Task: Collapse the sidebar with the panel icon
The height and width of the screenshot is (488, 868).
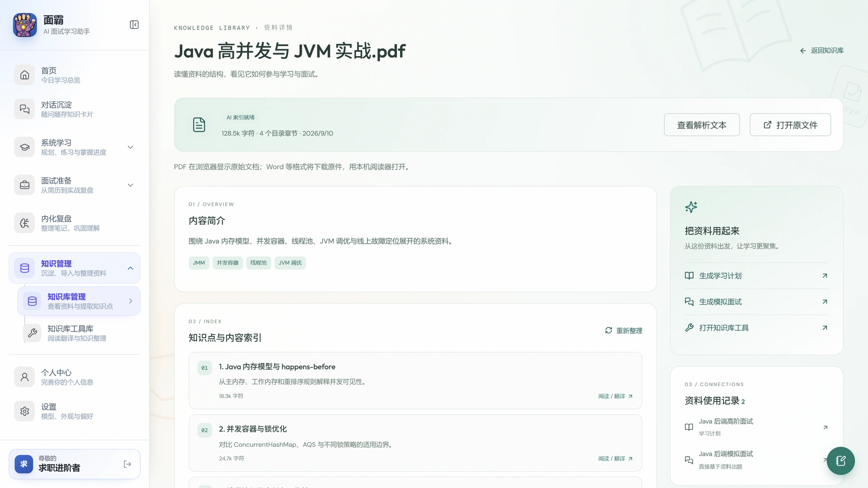Action: 134,25
